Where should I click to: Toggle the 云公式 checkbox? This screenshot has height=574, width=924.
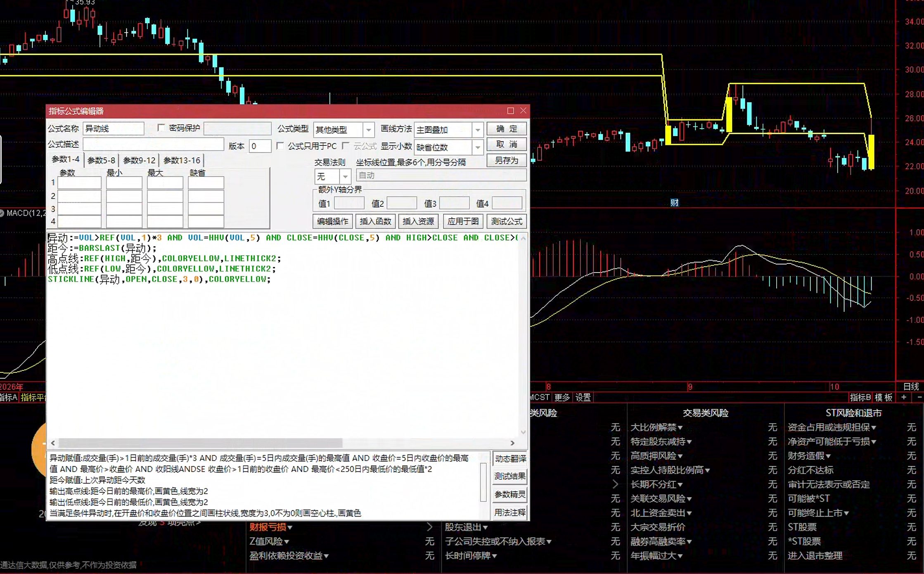[346, 146]
